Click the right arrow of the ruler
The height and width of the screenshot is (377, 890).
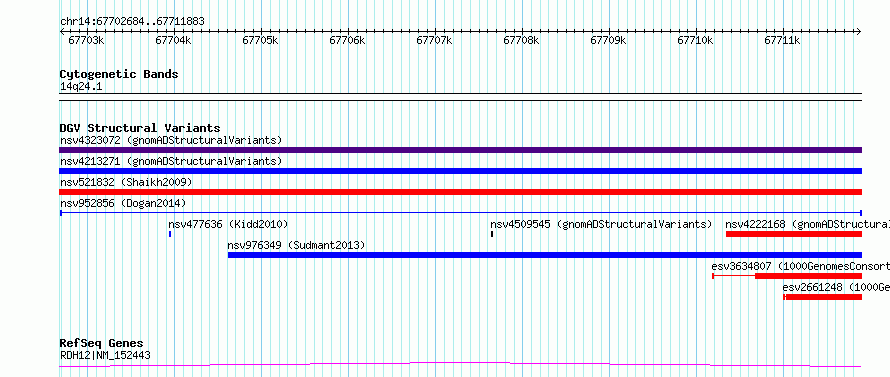(858, 32)
